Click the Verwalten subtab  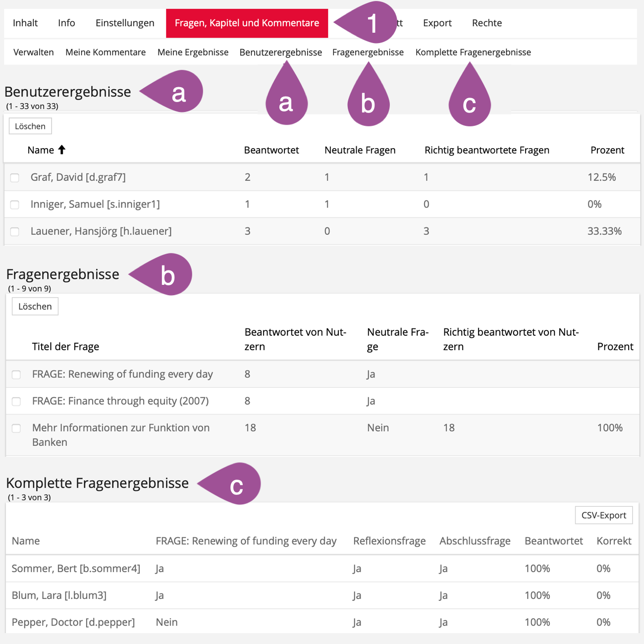(34, 53)
